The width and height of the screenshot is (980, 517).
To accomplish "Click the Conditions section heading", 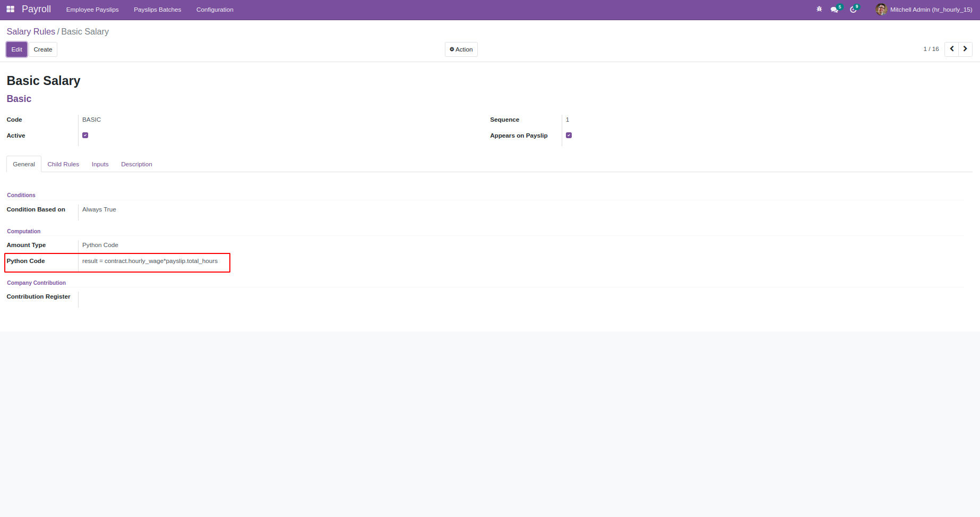I will tap(21, 195).
